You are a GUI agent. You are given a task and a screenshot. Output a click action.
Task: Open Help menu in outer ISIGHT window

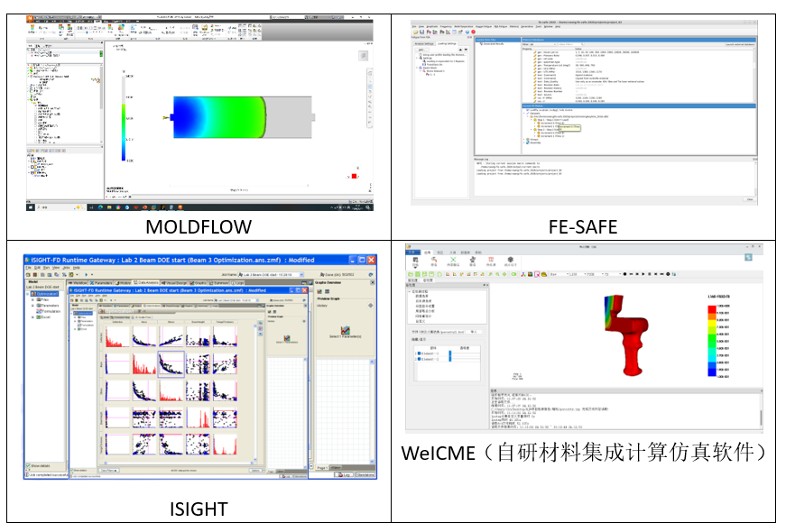(76, 268)
